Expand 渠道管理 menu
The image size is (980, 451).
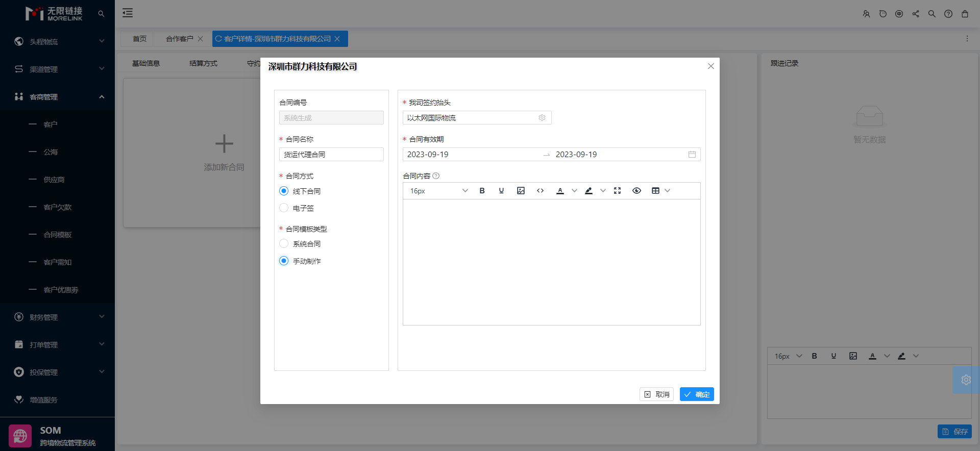point(57,69)
